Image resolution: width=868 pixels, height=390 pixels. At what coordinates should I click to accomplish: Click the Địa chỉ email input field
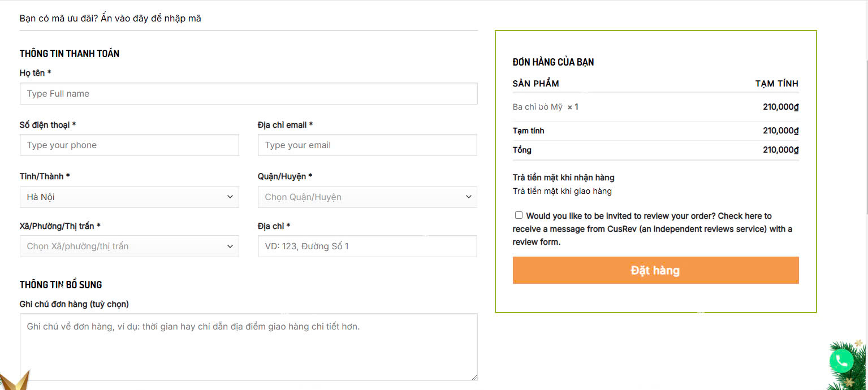[367, 145]
